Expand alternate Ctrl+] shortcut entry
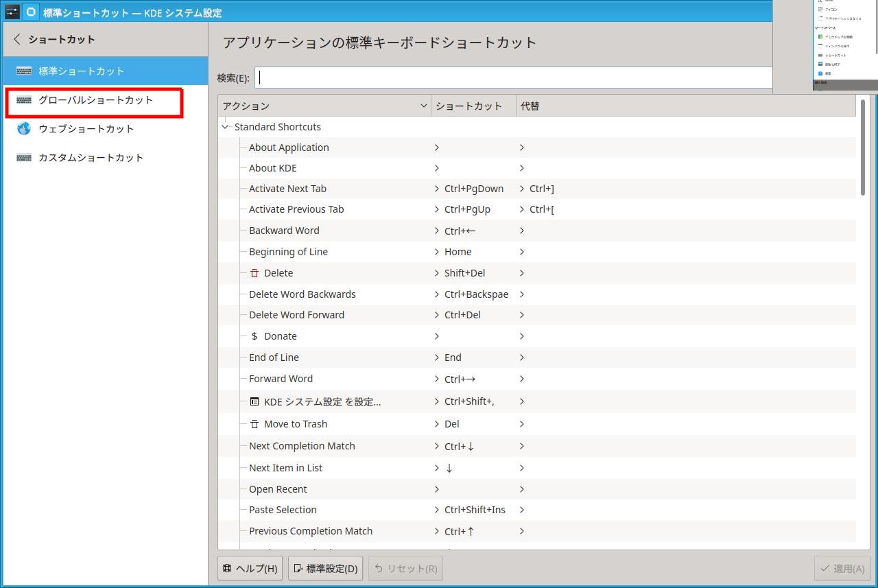This screenshot has height=588, width=878. [x=522, y=189]
